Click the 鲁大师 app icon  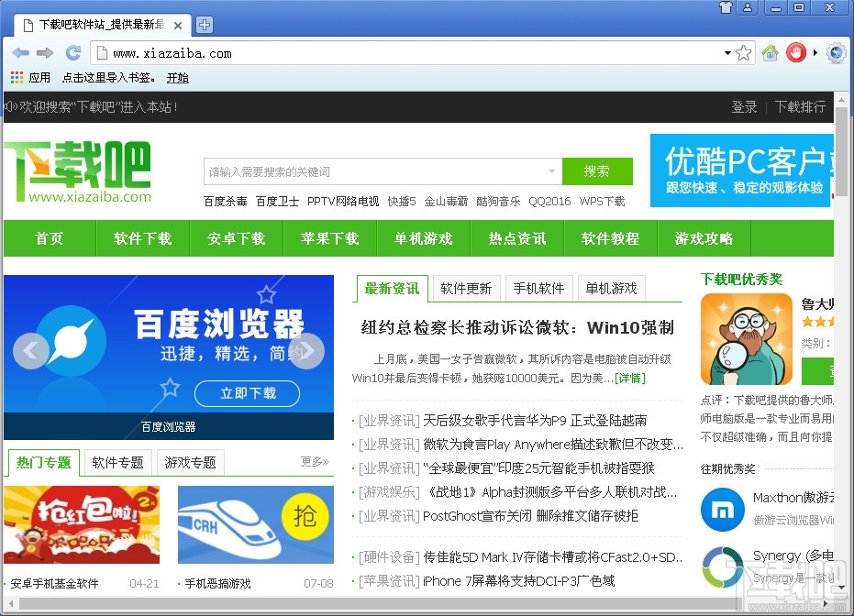(746, 339)
